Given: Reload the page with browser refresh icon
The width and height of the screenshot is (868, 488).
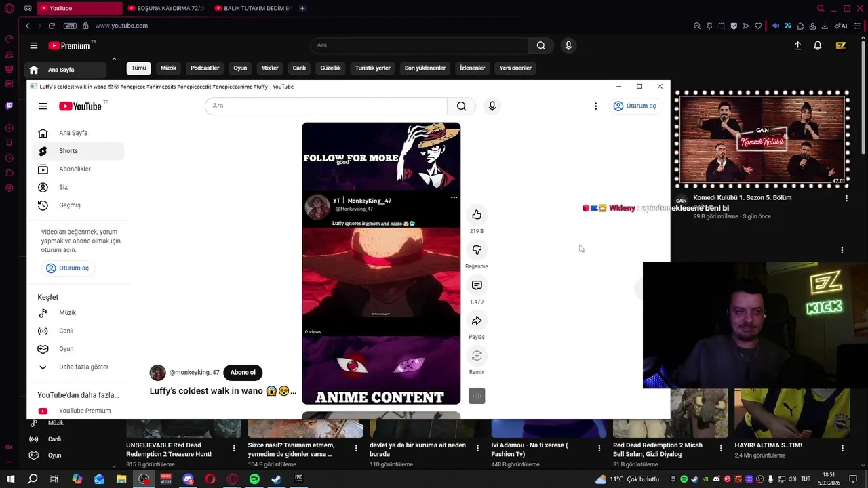Looking at the screenshot, I should pyautogui.click(x=52, y=26).
